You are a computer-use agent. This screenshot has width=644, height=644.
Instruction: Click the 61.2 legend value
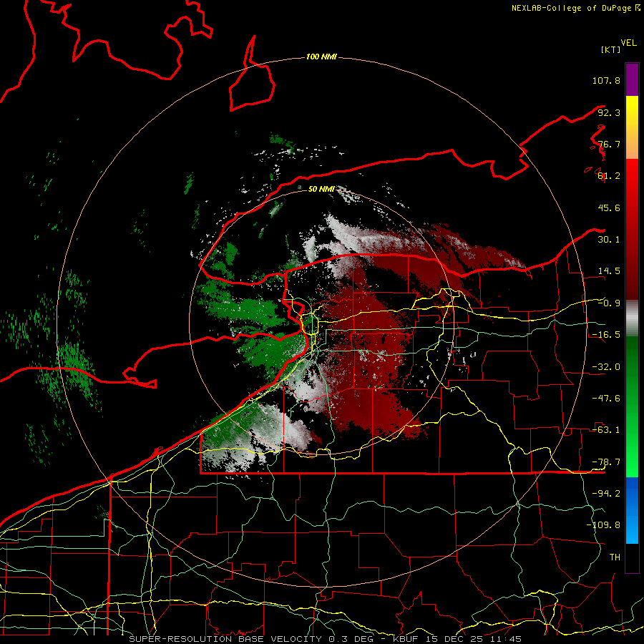[609, 176]
